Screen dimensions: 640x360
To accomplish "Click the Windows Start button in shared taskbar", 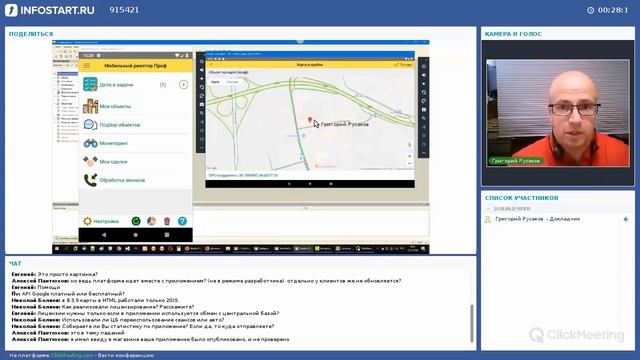I will (57, 249).
